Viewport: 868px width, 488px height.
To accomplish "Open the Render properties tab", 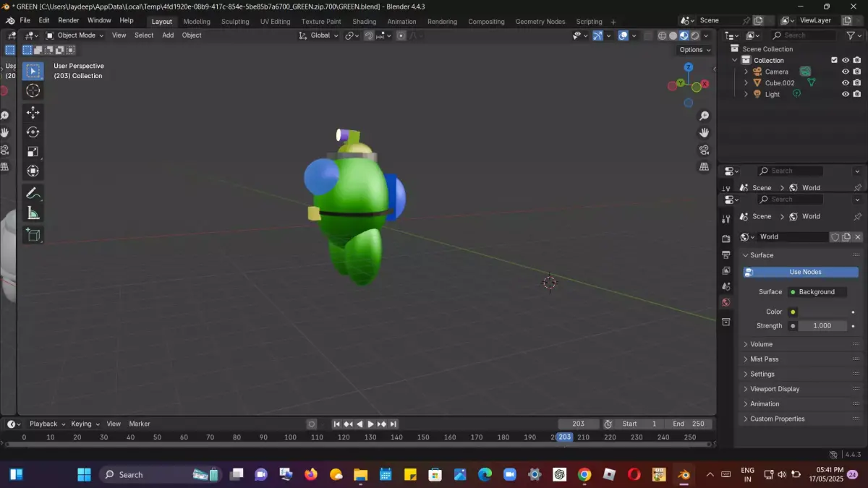I will 726,239.
